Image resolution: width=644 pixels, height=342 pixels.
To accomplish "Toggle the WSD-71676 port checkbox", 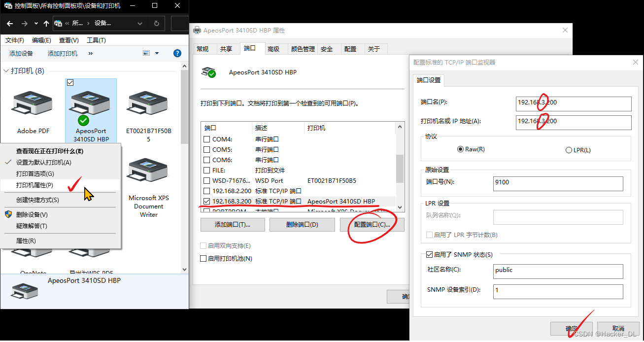I will [x=207, y=180].
